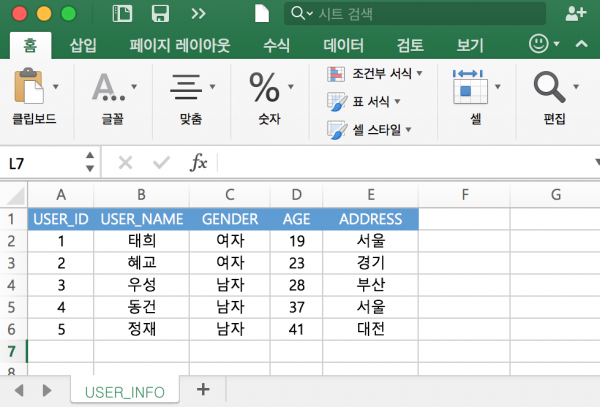Open the 페이지 레이아웃 tab
Viewport: 600px width, 407px height.
click(x=179, y=46)
